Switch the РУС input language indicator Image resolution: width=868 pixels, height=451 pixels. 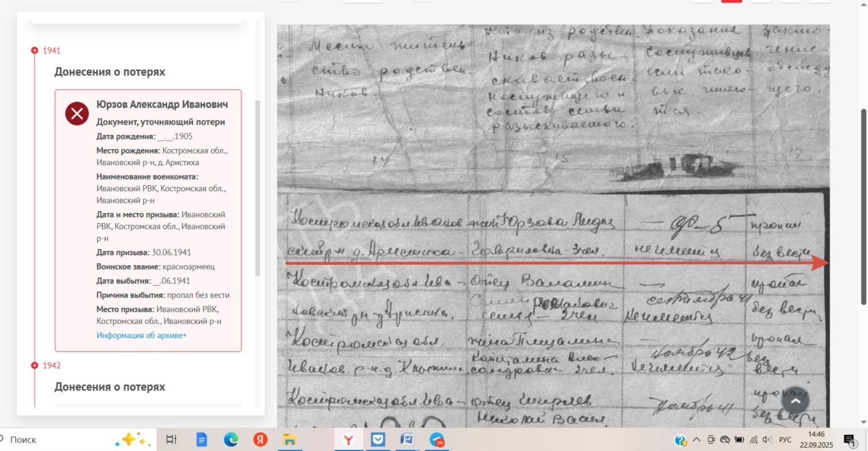pyautogui.click(x=785, y=440)
